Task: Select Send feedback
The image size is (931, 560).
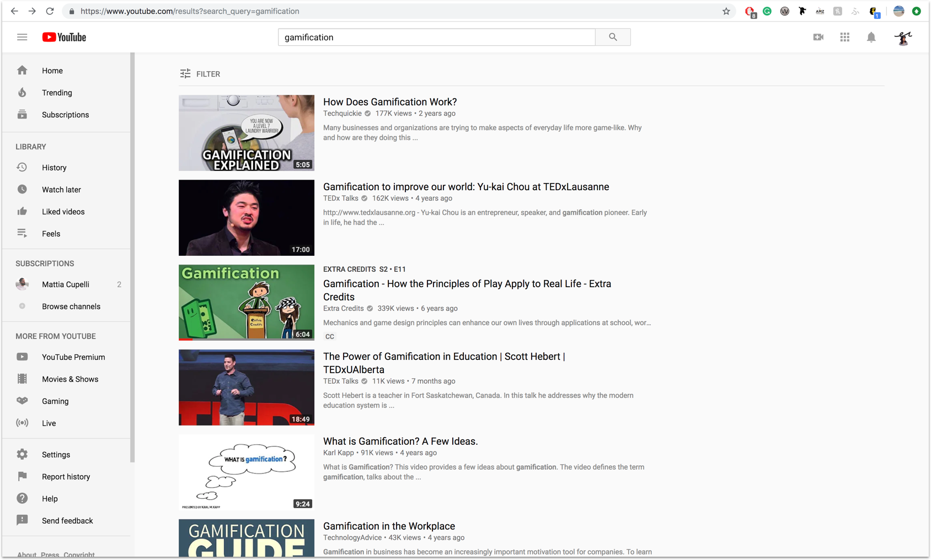Action: (66, 521)
